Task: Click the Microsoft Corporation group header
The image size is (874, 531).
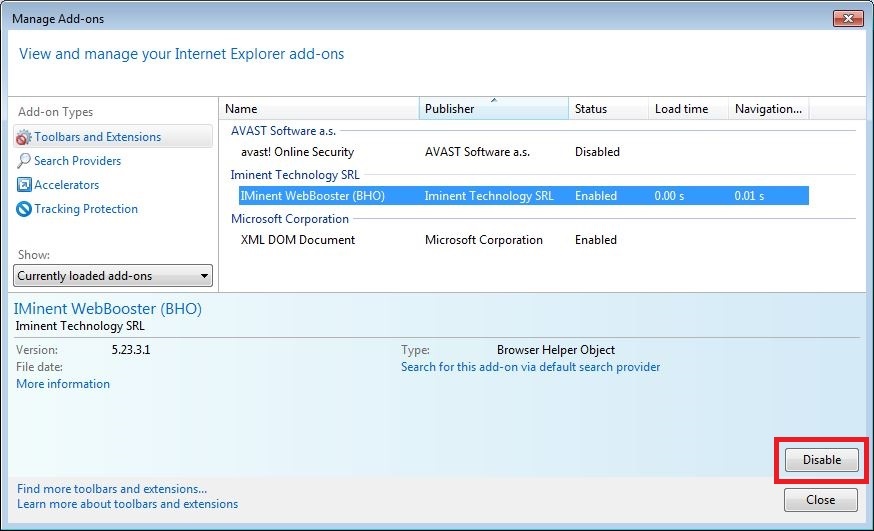Action: [290, 219]
